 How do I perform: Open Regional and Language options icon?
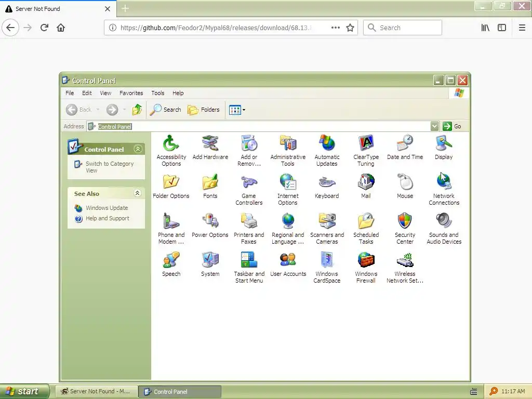pyautogui.click(x=288, y=229)
